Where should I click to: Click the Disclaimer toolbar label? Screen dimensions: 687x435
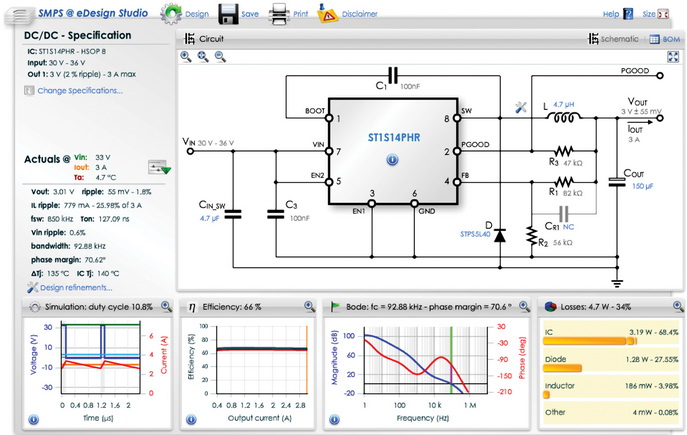(x=360, y=14)
